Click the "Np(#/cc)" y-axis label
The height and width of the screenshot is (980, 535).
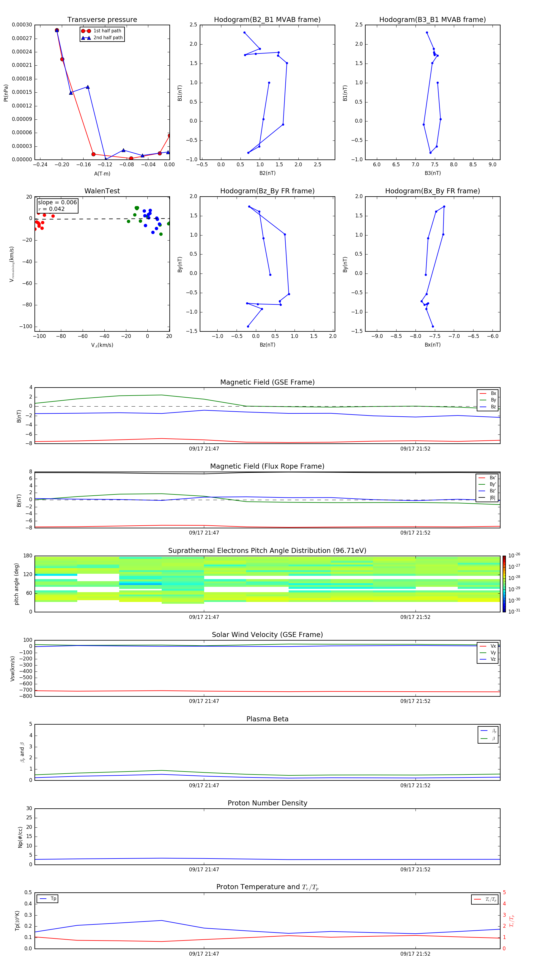click(x=20, y=837)
